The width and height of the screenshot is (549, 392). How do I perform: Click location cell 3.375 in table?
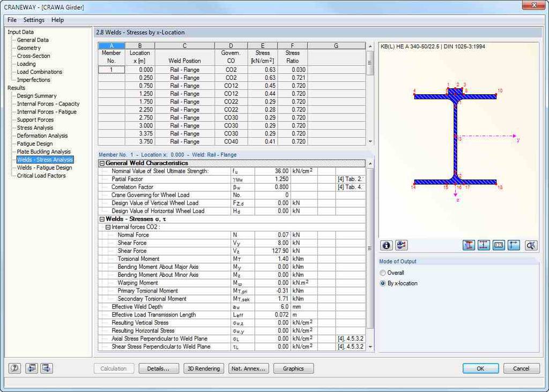tap(140, 133)
